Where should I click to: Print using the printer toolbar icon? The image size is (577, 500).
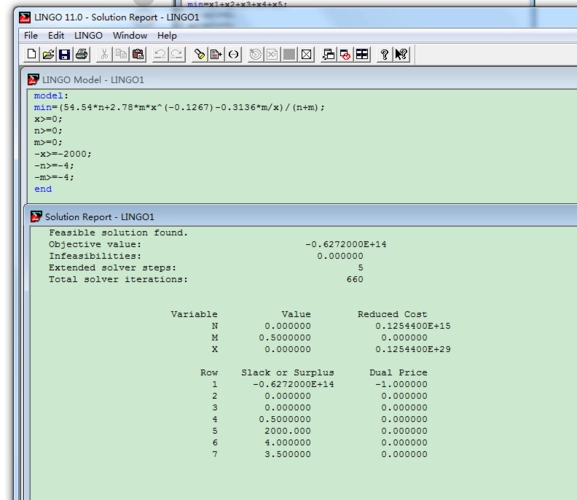pyautogui.click(x=82, y=54)
